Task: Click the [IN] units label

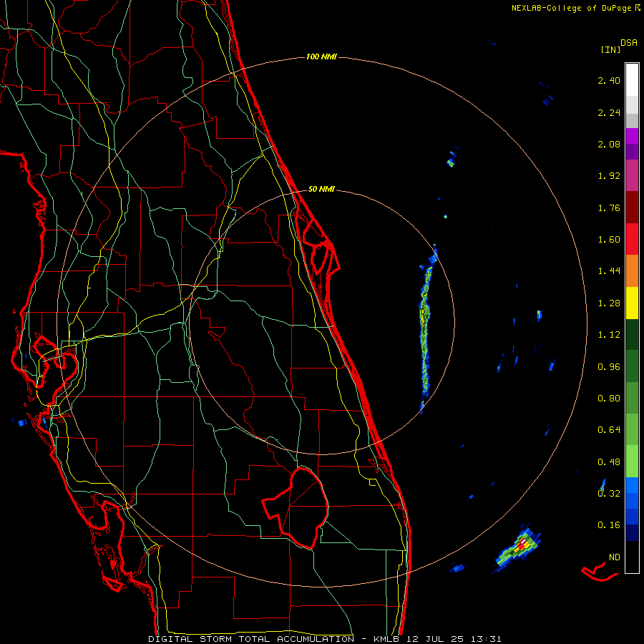Action: (610, 49)
